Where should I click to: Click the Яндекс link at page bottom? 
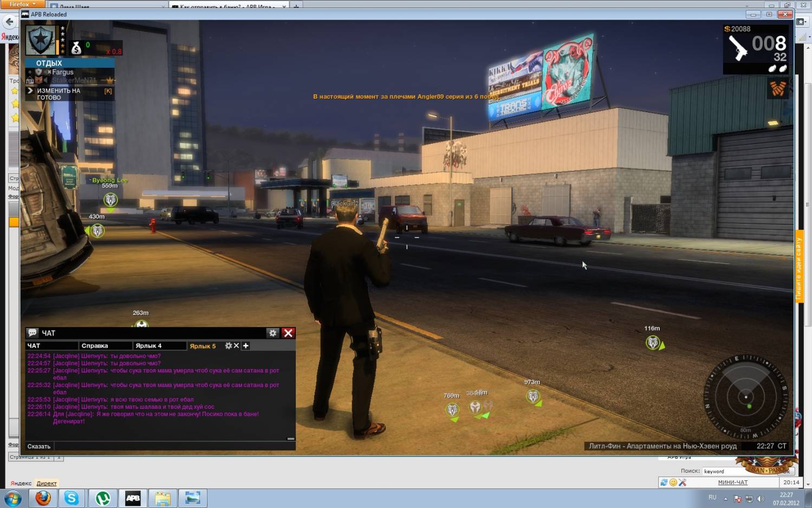tap(21, 483)
